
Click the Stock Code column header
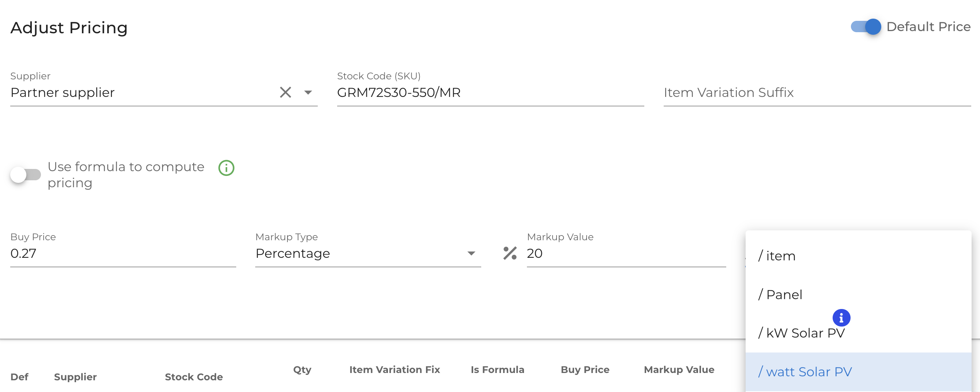[194, 377]
